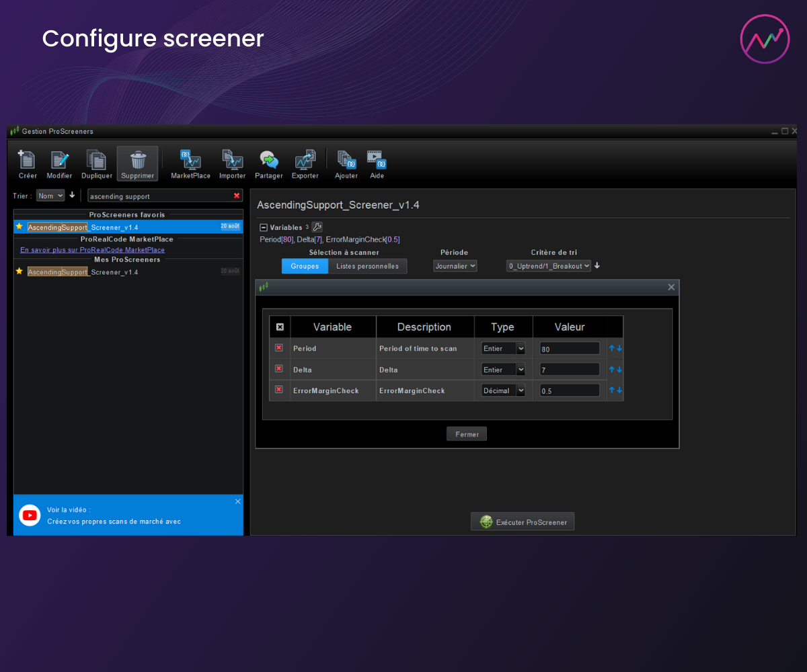Click the Partager share icon
Viewport: 807px width, 672px height.
pyautogui.click(x=268, y=161)
